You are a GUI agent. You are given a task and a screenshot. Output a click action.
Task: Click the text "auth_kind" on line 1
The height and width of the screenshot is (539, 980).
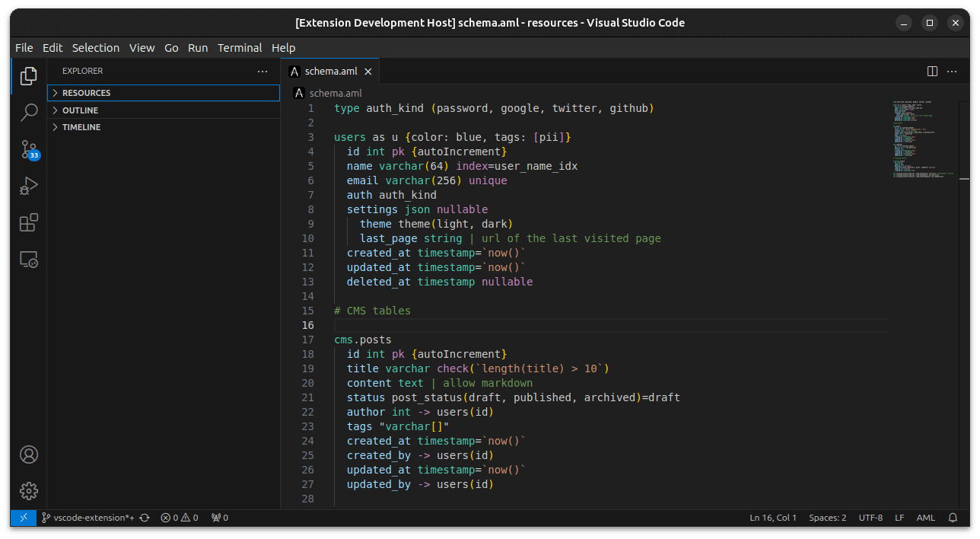395,108
